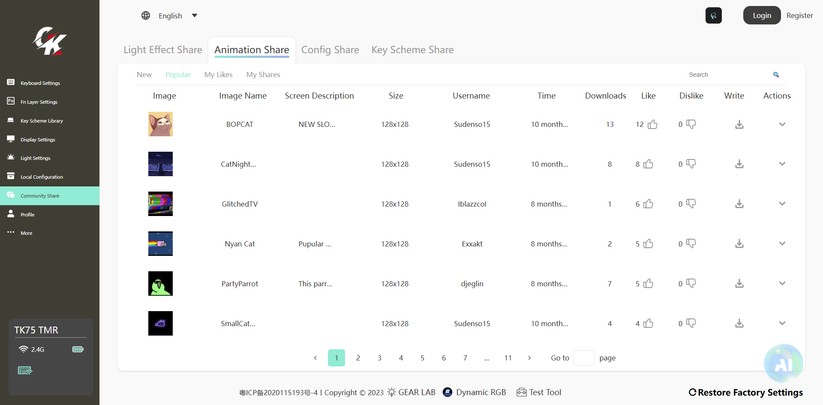
Task: Expand actions for BOPCAT row
Action: point(782,124)
